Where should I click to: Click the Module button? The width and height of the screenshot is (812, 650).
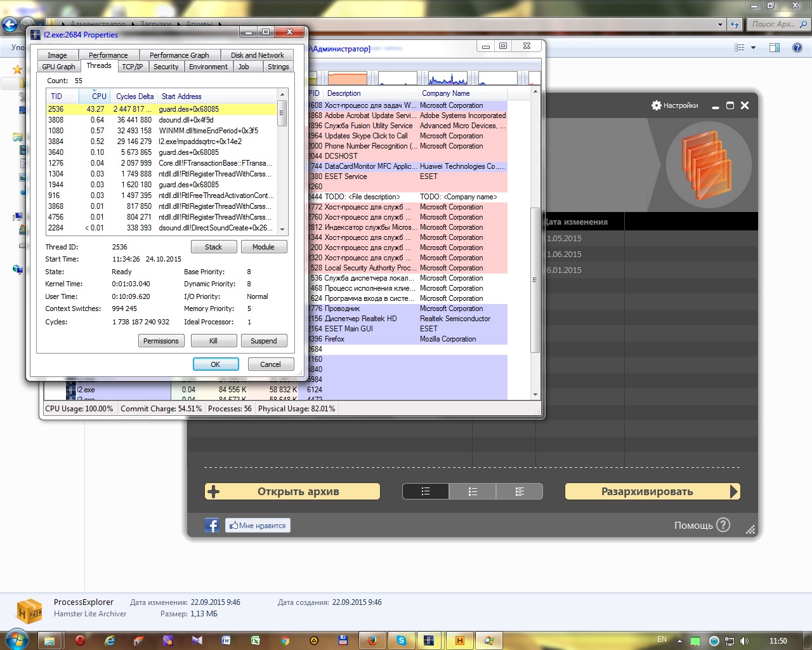pyautogui.click(x=263, y=247)
